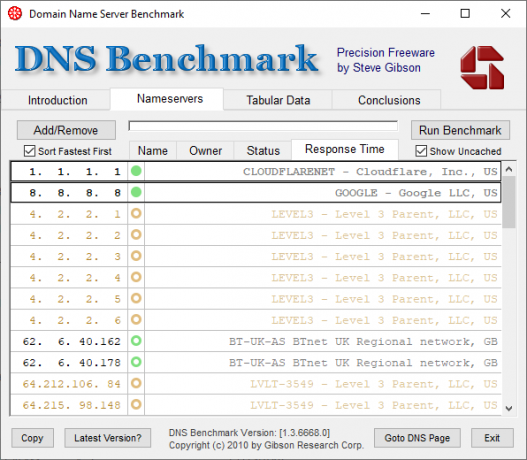Open the Goto DNS Page button
The image size is (527, 460).
click(417, 438)
